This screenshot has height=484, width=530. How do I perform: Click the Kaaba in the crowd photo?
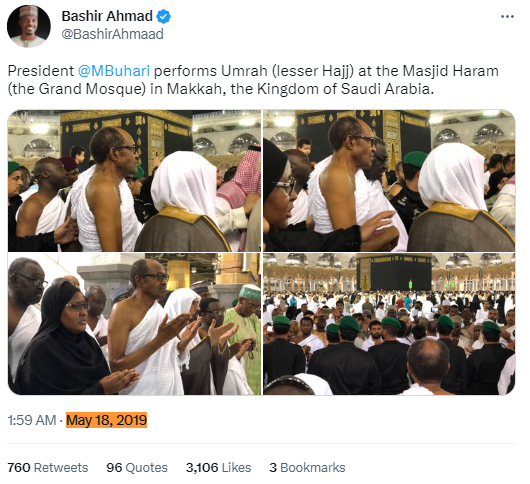394,272
